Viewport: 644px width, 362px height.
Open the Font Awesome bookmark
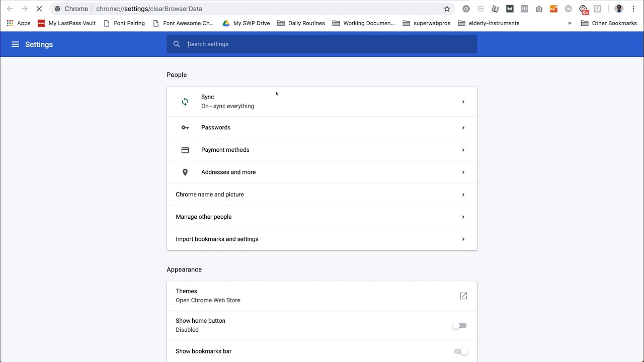click(x=183, y=23)
